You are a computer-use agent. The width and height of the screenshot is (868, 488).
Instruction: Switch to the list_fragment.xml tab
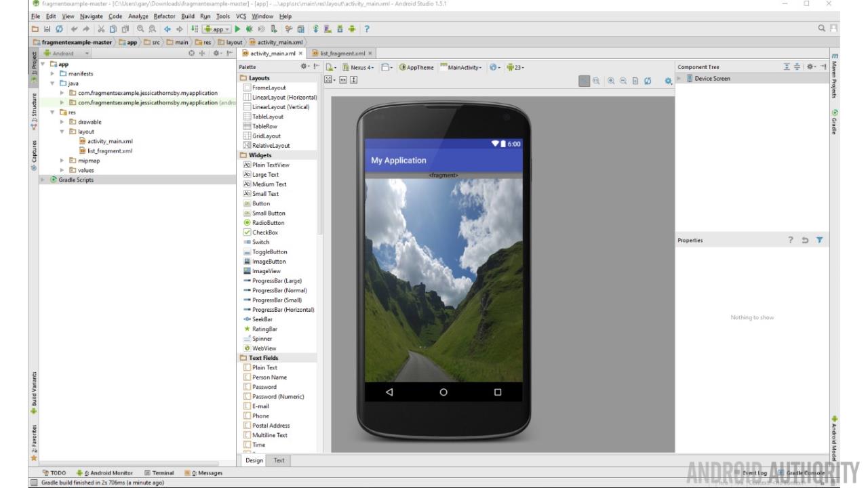[x=342, y=53]
